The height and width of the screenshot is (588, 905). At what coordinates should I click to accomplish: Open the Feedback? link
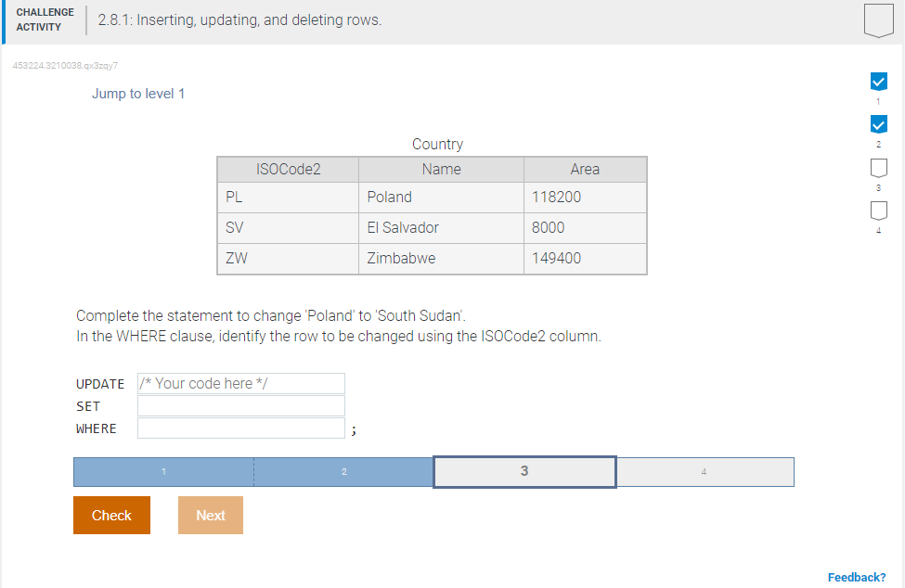point(857,577)
